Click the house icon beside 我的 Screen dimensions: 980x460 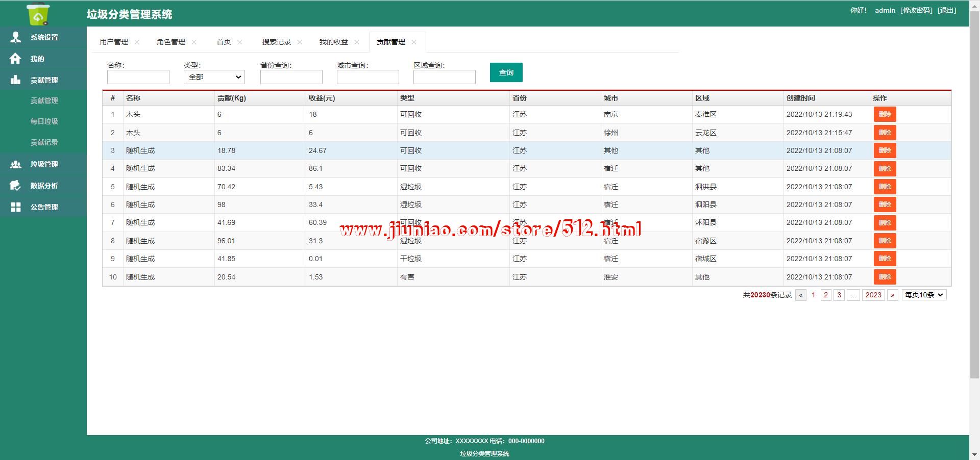(15, 59)
